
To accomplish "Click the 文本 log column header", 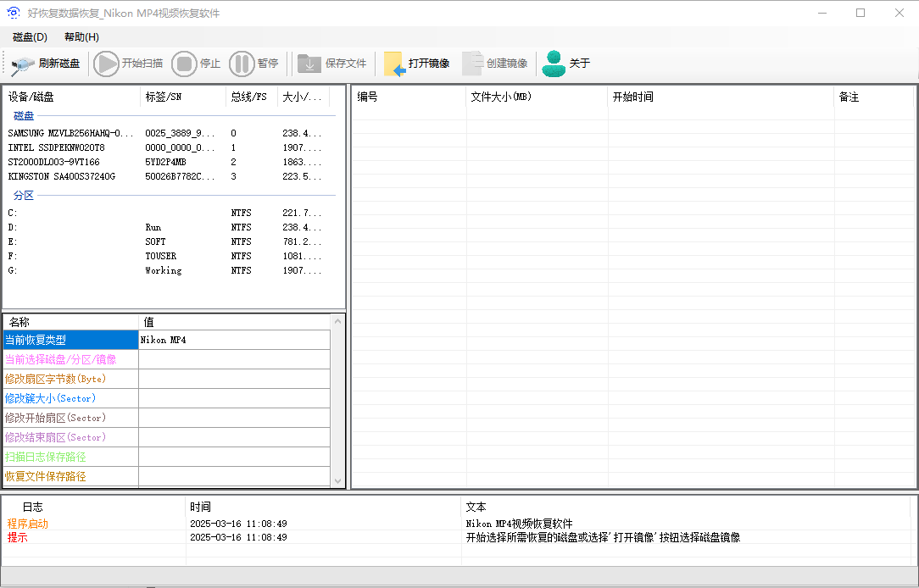I will point(686,507).
